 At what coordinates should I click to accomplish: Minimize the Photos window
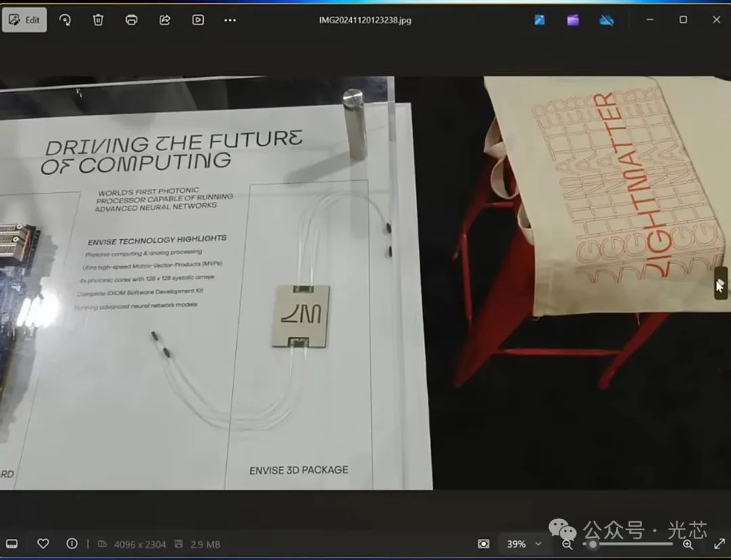point(650,20)
